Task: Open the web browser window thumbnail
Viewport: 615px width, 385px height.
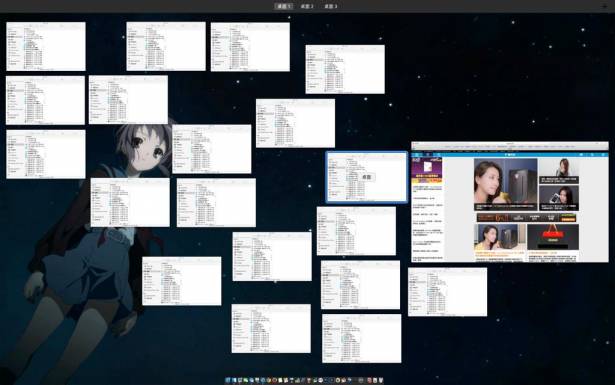Action: [510, 202]
